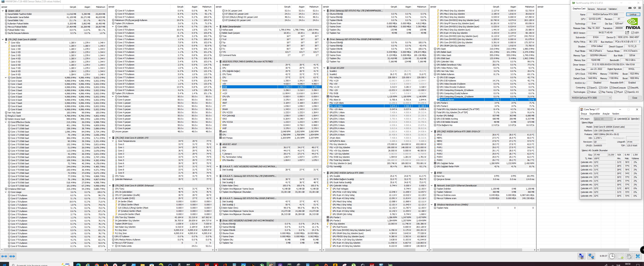Open Araçlar menu in Core Temp
This screenshot has height=266, width=644.
tap(606, 114)
